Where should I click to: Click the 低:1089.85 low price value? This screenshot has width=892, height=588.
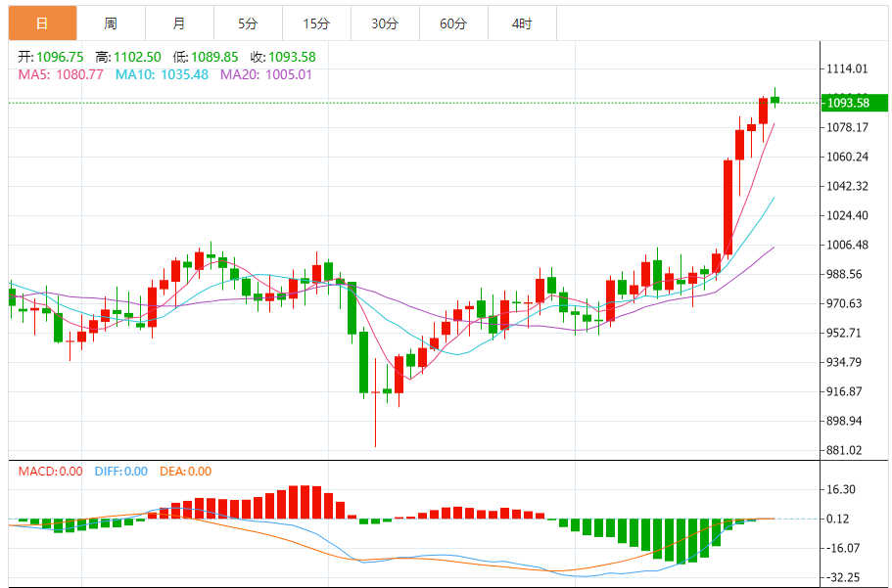coord(206,57)
